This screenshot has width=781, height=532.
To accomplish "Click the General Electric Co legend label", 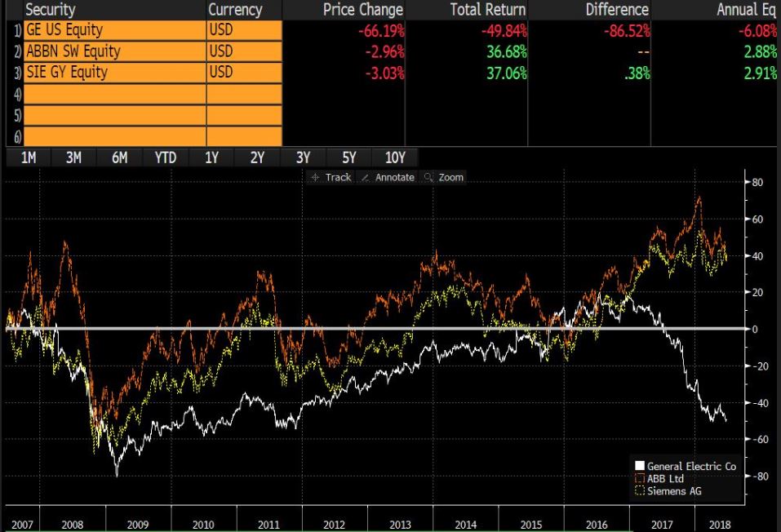I will pyautogui.click(x=691, y=466).
